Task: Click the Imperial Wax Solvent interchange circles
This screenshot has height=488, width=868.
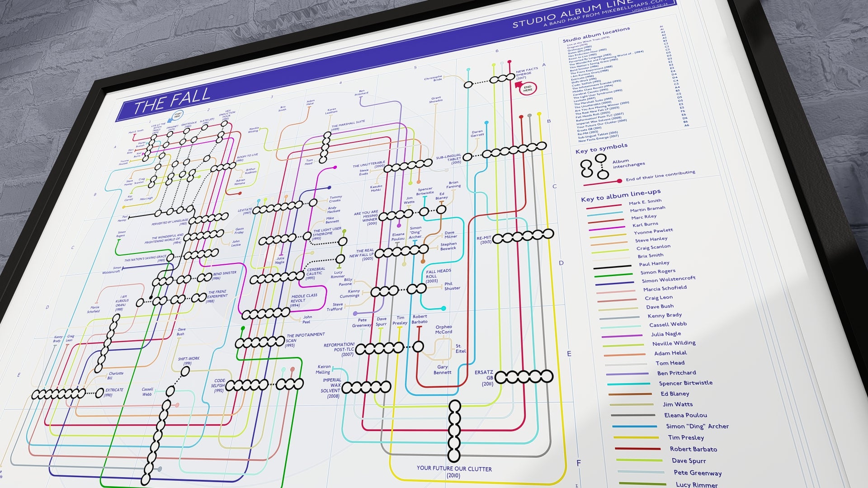Action: pyautogui.click(x=366, y=387)
